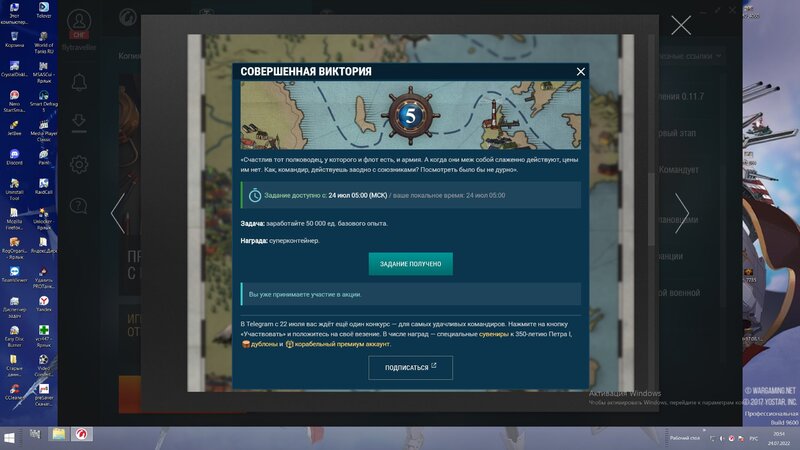Image resolution: width=800 pixels, height=450 pixels.
Task: Open RegOrganizer desktop shortcut
Action: click(14, 247)
